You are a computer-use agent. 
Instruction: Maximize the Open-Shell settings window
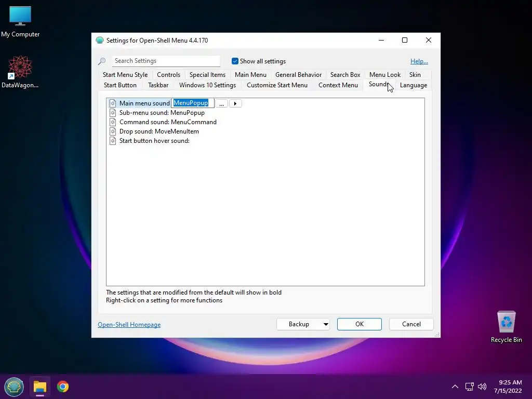405,40
